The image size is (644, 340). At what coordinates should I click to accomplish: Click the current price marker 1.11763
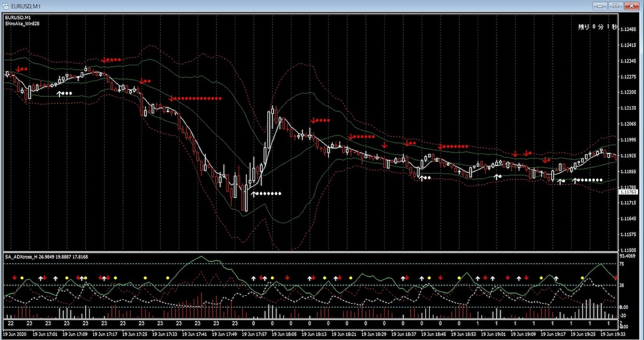[x=629, y=192]
